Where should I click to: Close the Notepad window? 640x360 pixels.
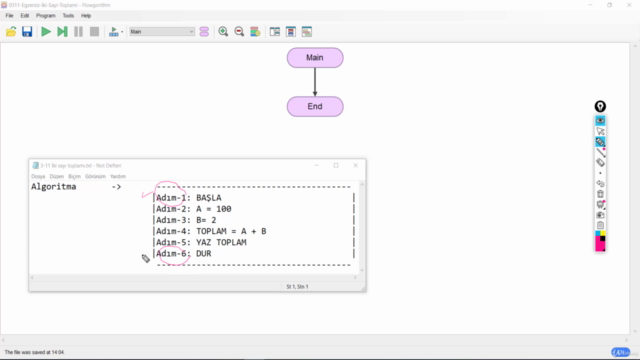tap(356, 165)
